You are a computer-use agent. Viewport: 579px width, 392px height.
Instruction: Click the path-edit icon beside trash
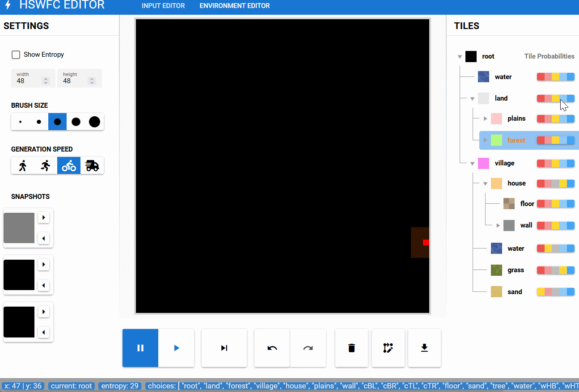(388, 348)
